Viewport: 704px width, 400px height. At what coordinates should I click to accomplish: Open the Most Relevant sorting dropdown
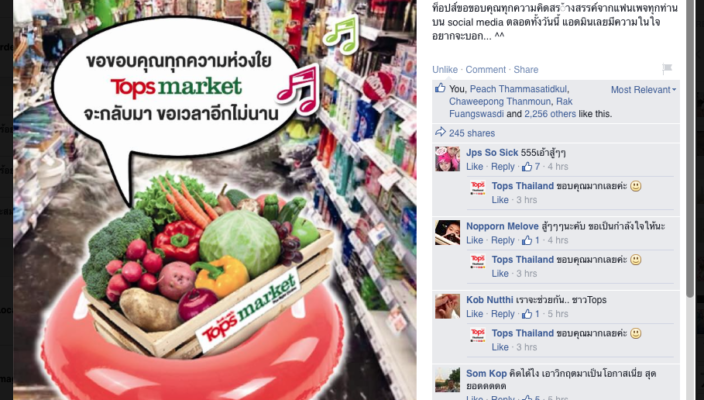click(x=643, y=90)
